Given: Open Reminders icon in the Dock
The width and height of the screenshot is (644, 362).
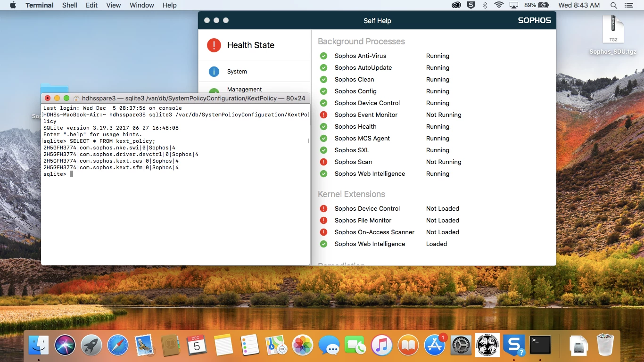Looking at the screenshot, I should (249, 346).
